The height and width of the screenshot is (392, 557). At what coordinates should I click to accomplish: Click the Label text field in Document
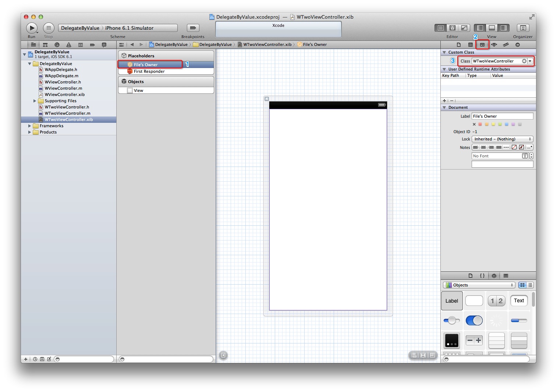[502, 116]
